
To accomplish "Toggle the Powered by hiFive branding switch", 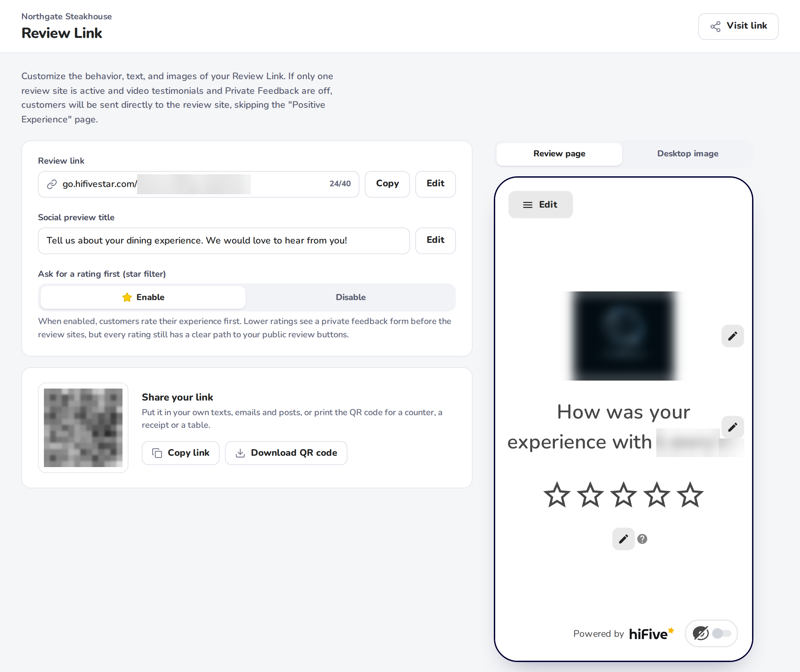I will point(722,633).
